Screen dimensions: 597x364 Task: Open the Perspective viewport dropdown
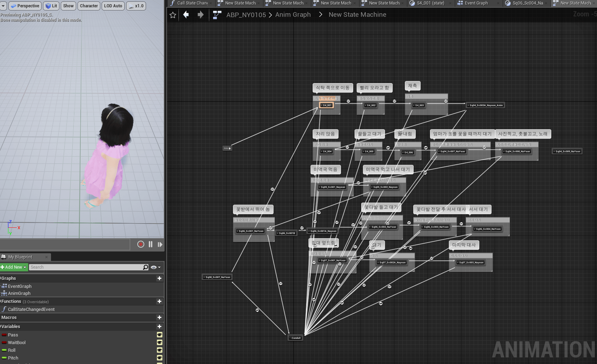tap(25, 6)
